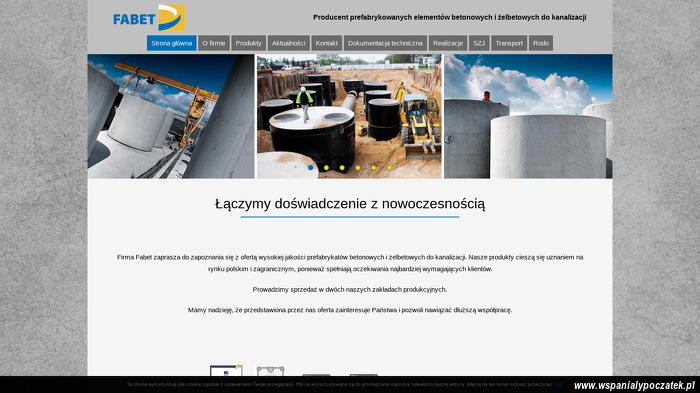Go to Produkty in navigation

pos(248,43)
